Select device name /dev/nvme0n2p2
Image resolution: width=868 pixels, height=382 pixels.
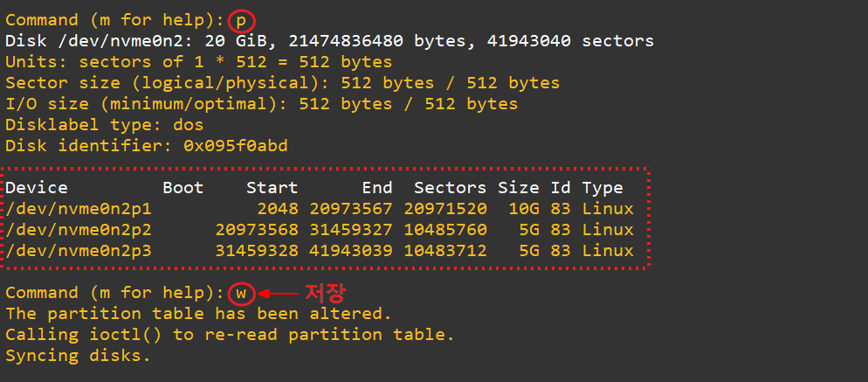pyautogui.click(x=79, y=230)
